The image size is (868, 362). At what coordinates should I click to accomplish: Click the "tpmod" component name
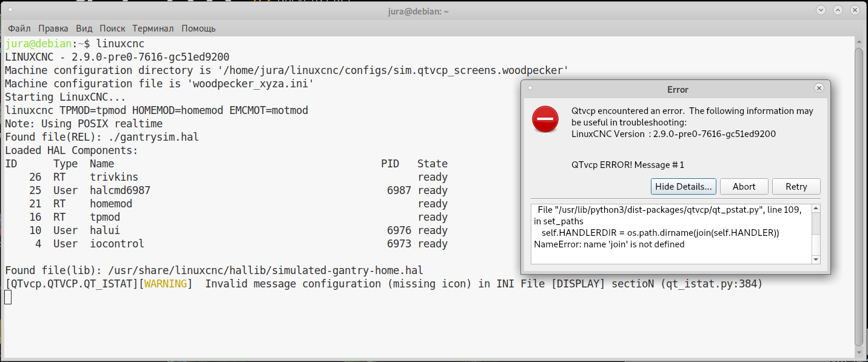[x=105, y=217]
